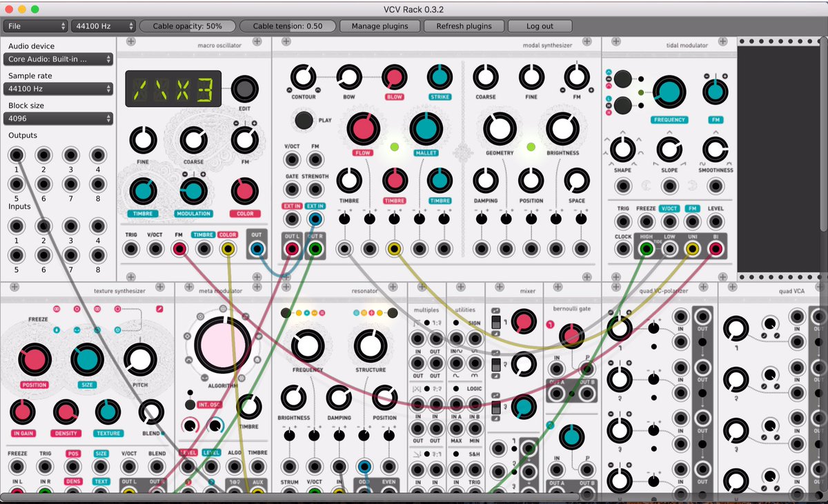Click quad VCA channel 1 knob

click(736, 330)
